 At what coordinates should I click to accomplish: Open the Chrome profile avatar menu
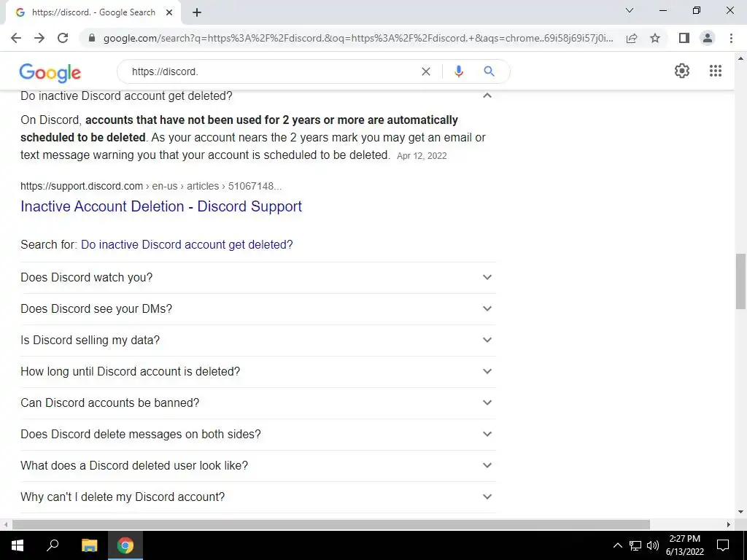pyautogui.click(x=708, y=38)
